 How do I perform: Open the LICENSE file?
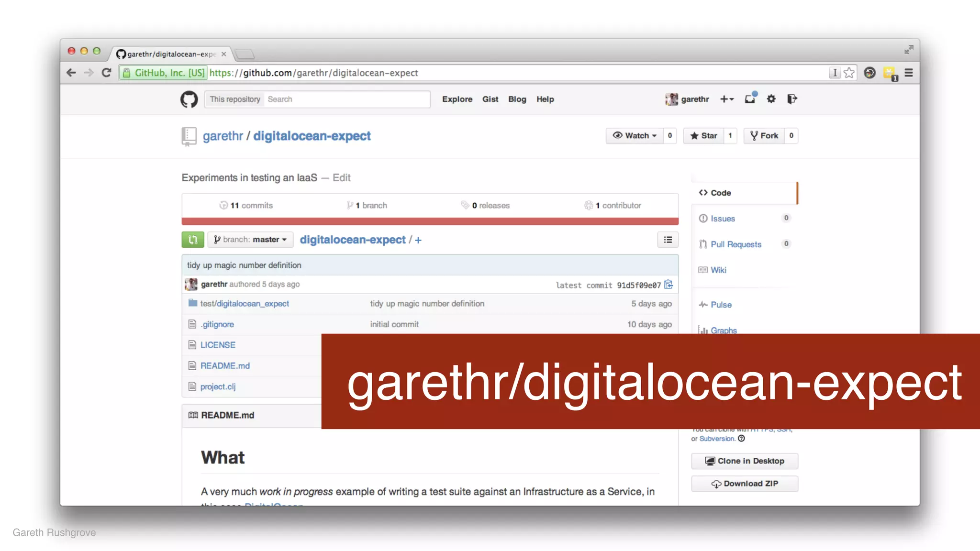(218, 345)
